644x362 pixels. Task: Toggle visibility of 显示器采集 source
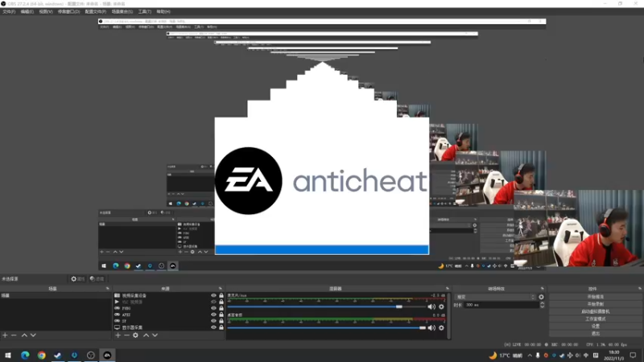[213, 327]
